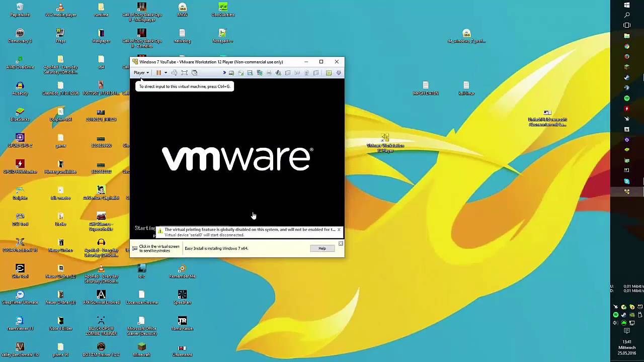This screenshot has width=644, height=362.
Task: Click the printer device icon in the VMware toolbar
Action: pos(269,73)
